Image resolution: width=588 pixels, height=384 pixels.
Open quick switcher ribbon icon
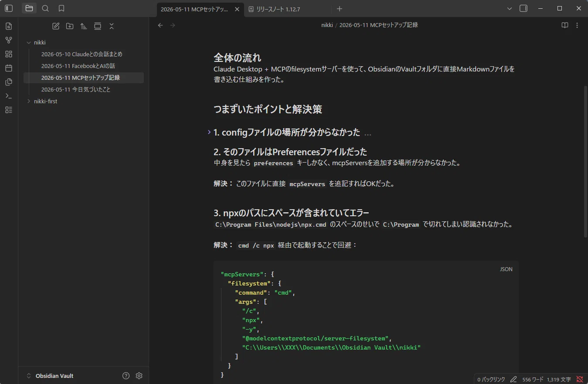click(x=9, y=26)
